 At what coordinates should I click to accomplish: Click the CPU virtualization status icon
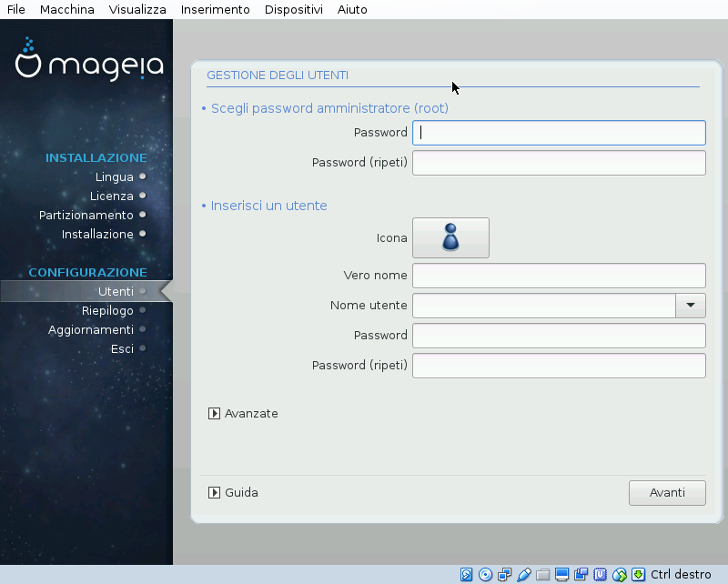pyautogui.click(x=600, y=575)
